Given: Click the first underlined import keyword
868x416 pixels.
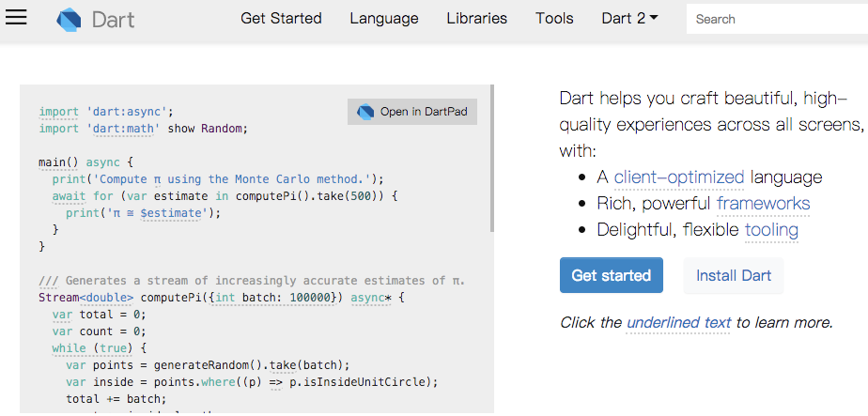Looking at the screenshot, I should (x=58, y=112).
